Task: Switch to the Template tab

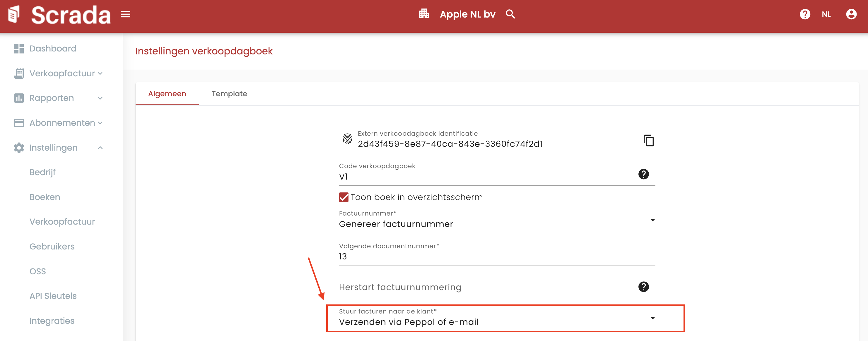Action: (x=229, y=94)
